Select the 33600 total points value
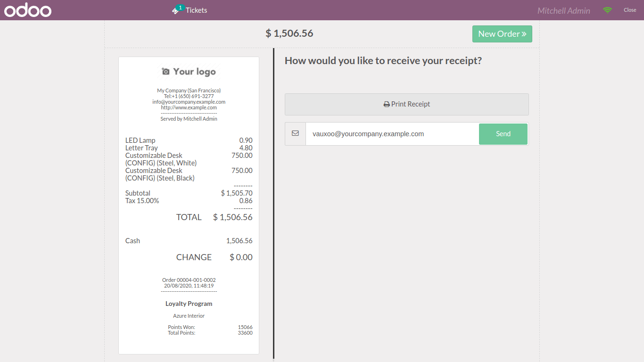 point(245,333)
